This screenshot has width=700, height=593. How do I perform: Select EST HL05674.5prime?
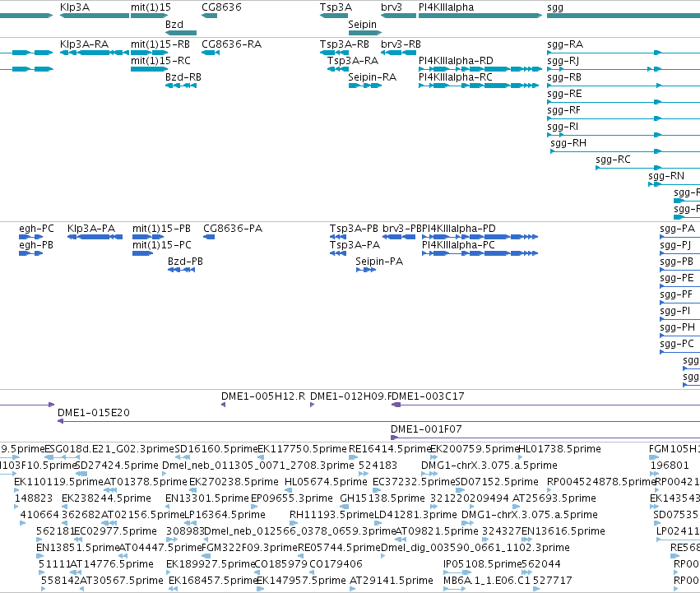point(288,490)
